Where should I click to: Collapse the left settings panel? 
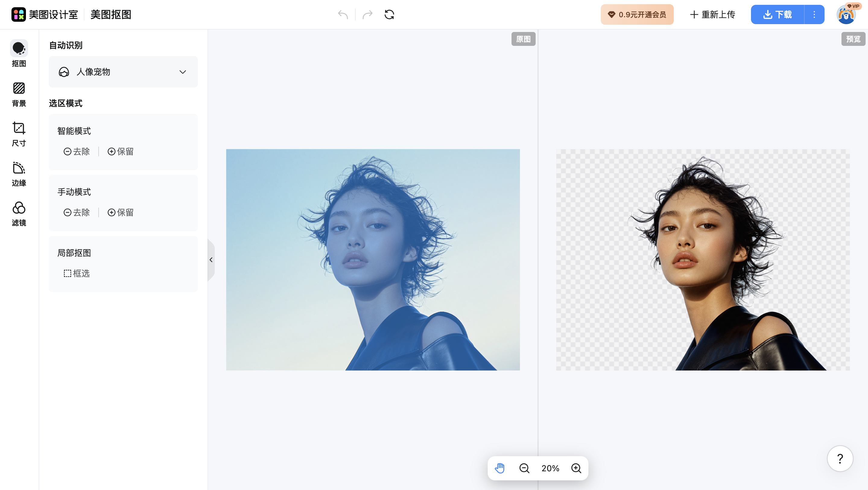coord(211,259)
